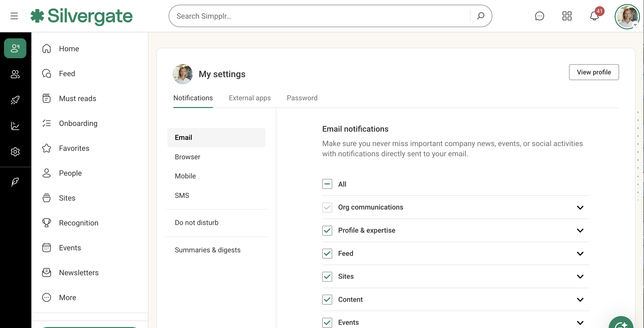
Task: Expand the Feed notifications chevron
Action: 580,254
